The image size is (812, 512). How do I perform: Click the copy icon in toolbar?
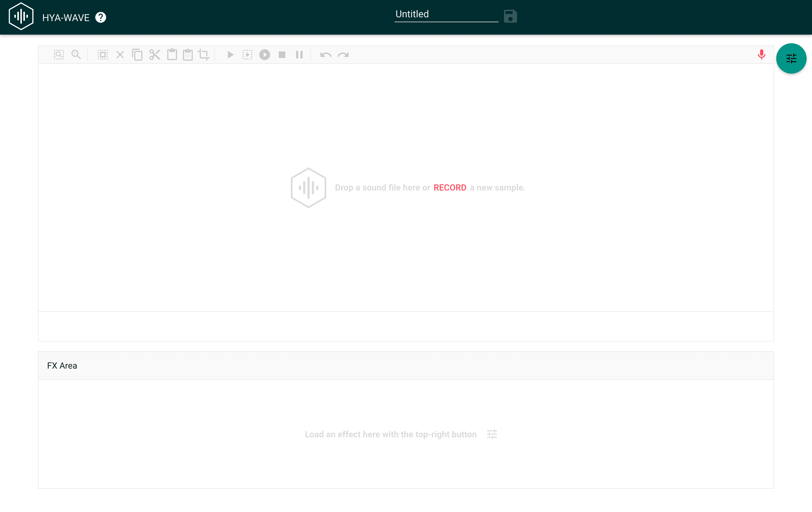click(x=137, y=55)
